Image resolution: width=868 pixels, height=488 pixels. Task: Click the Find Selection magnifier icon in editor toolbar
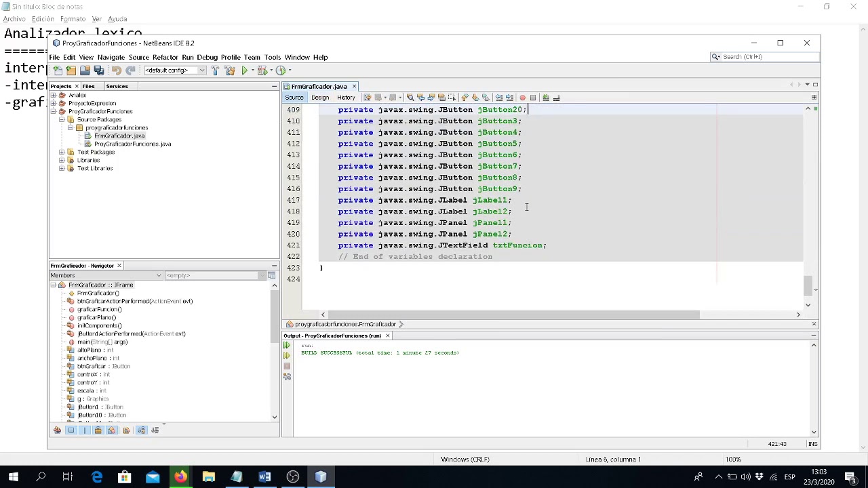pos(410,98)
